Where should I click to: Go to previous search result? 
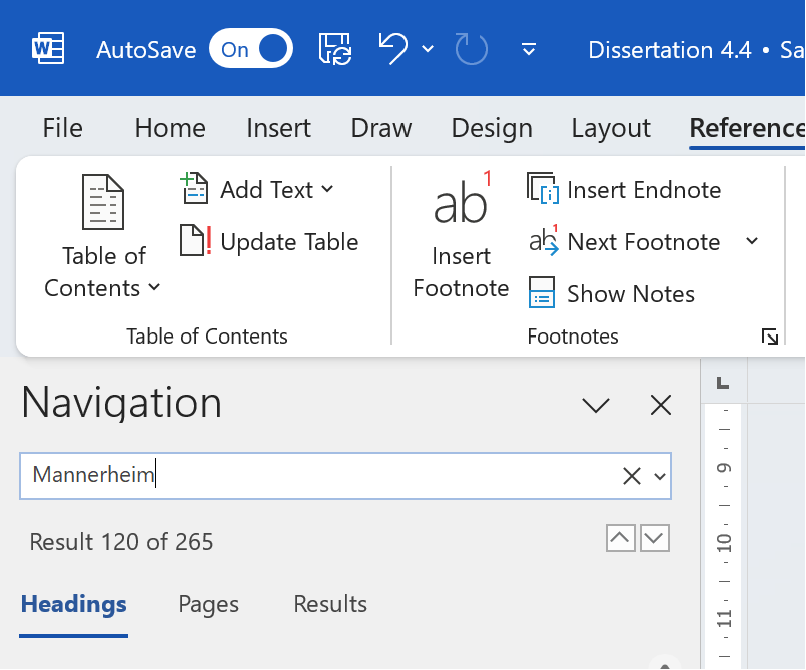(620, 538)
